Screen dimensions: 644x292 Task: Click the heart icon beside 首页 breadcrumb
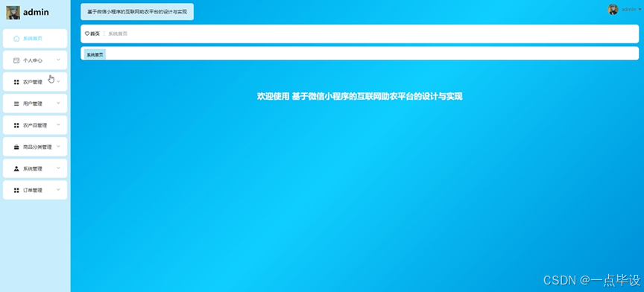pos(87,34)
